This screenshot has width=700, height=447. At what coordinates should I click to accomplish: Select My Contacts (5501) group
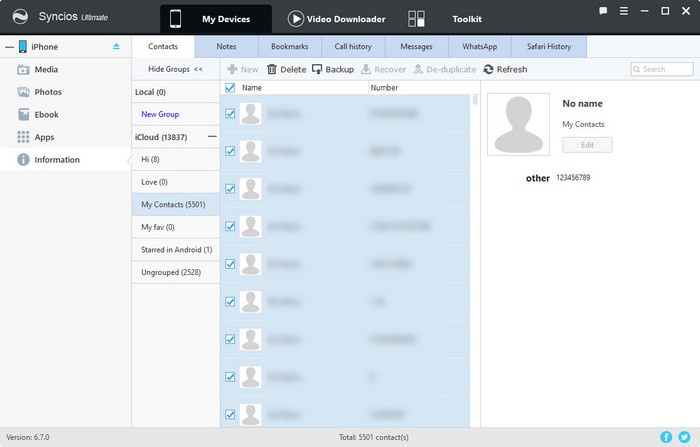point(176,205)
